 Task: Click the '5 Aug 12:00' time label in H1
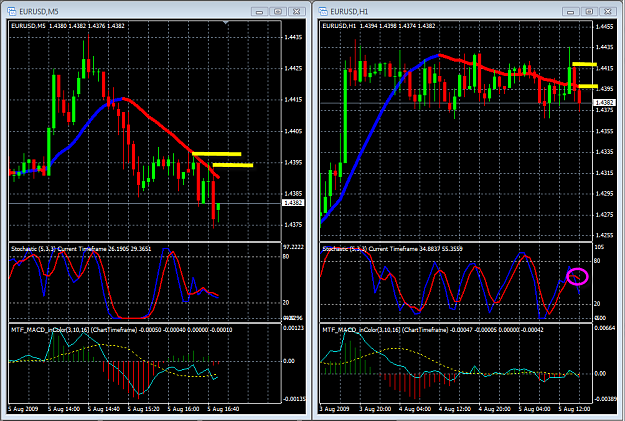[574, 409]
